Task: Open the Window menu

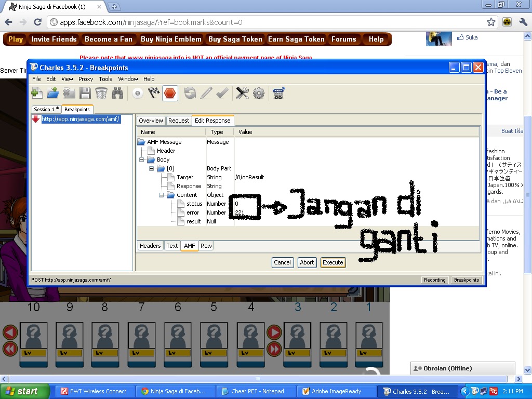Action: point(128,79)
